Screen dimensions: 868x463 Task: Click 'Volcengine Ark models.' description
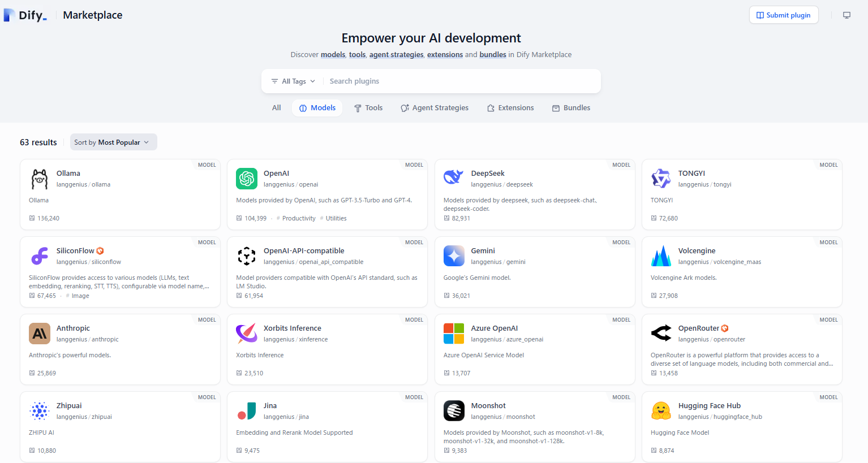point(684,278)
